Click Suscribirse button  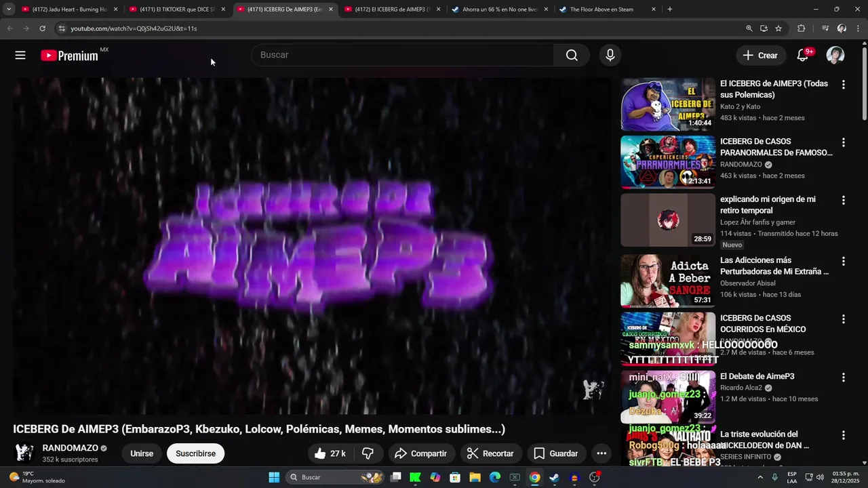coord(196,453)
